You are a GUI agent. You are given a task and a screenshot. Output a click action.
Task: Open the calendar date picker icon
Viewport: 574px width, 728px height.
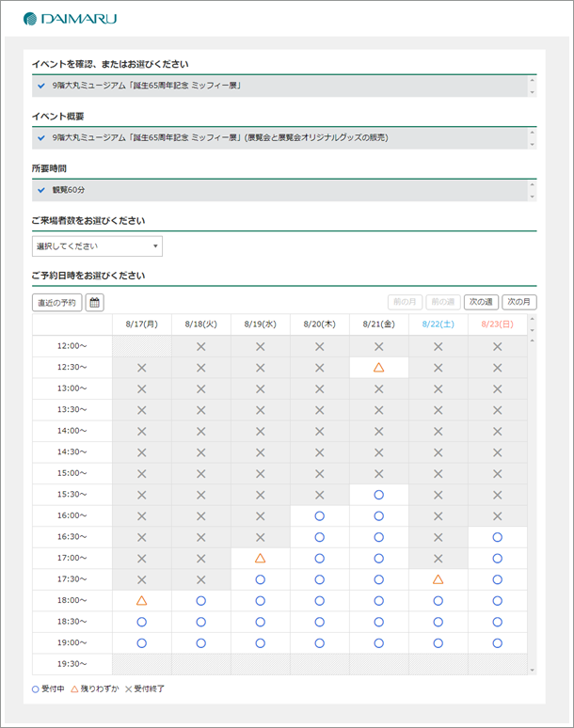click(x=96, y=303)
